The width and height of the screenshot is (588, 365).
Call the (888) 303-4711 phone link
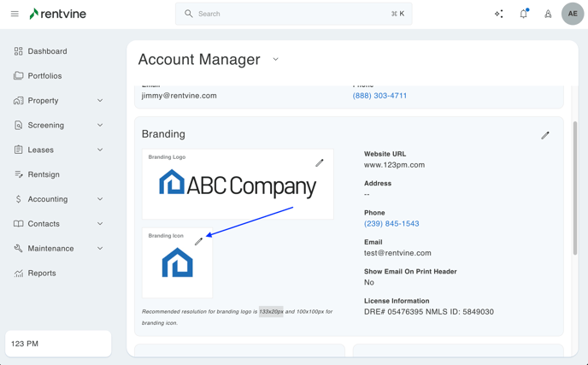tap(379, 96)
